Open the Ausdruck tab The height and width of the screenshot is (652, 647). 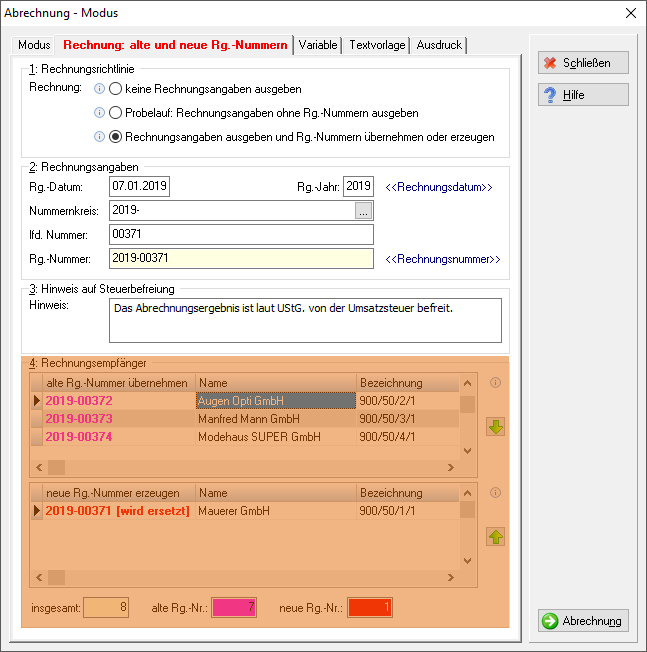pos(439,45)
